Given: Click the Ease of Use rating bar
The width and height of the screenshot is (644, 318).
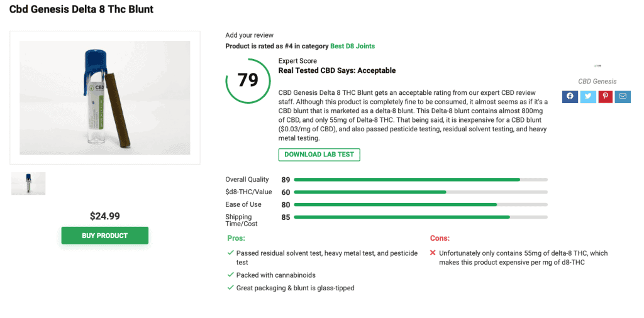Looking at the screenshot, I should (x=421, y=204).
